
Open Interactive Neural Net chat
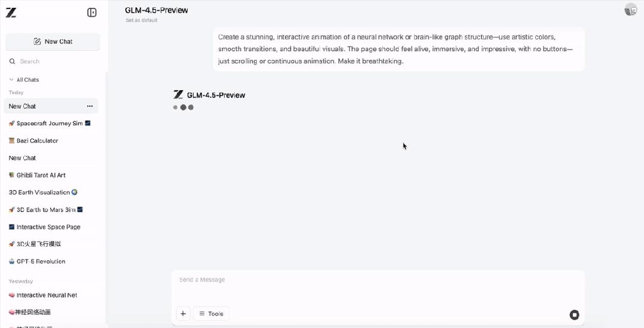(47, 295)
